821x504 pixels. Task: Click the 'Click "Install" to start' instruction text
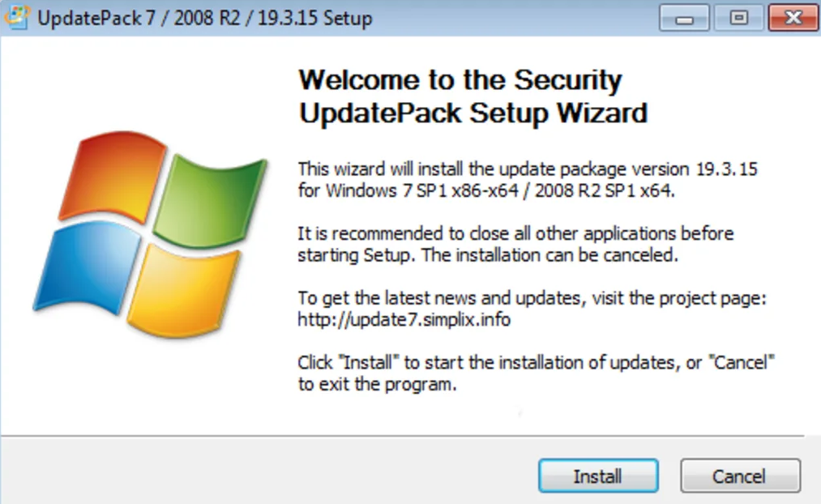pos(536,362)
